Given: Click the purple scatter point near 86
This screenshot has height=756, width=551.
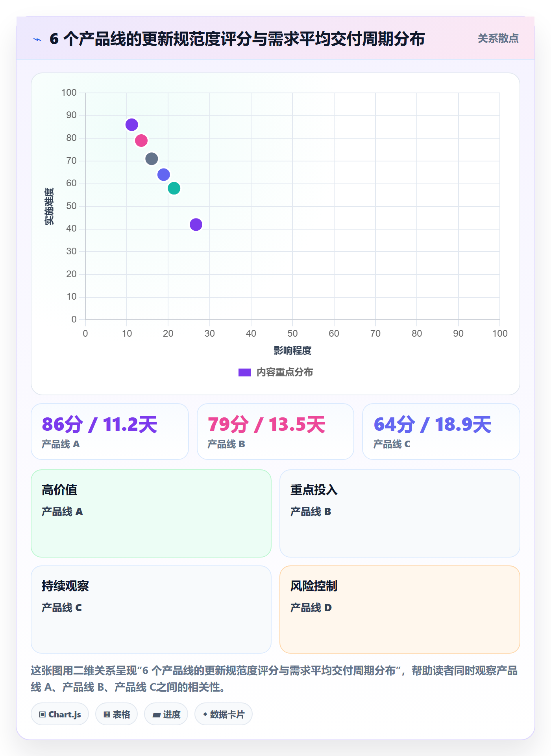Looking at the screenshot, I should [132, 125].
